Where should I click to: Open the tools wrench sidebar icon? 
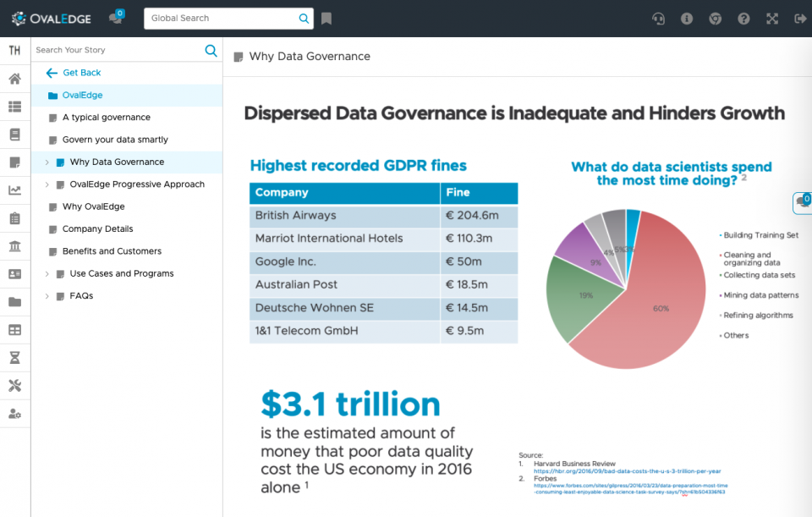14,385
